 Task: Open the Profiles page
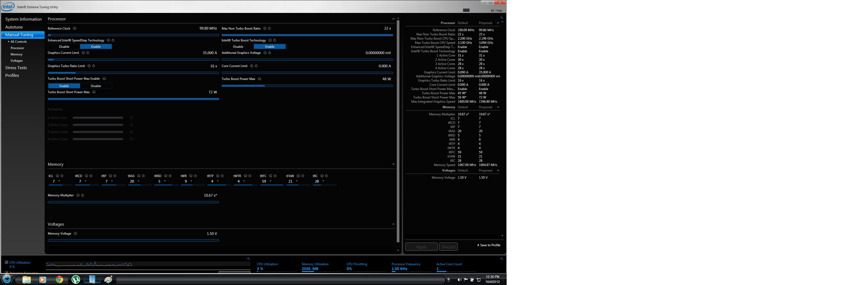12,76
